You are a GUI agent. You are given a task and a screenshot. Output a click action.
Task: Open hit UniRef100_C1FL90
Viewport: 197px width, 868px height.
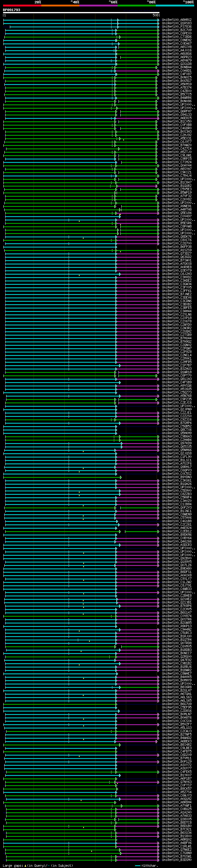[x=177, y=457]
